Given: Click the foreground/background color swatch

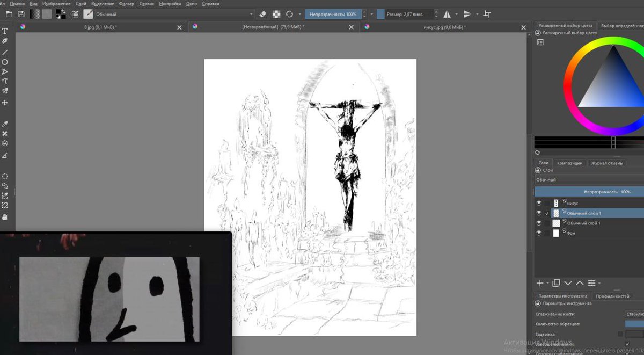Looking at the screenshot, I should tap(61, 14).
